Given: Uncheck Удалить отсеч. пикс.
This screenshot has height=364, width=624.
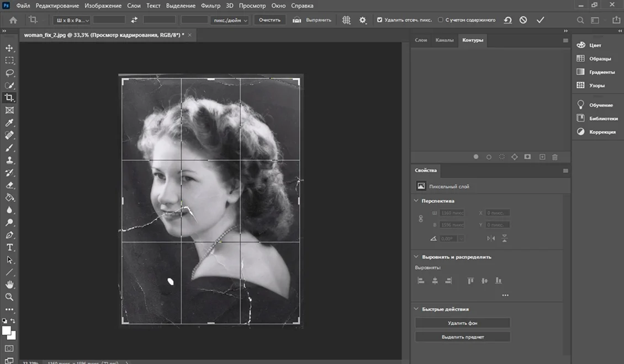Looking at the screenshot, I should point(379,20).
